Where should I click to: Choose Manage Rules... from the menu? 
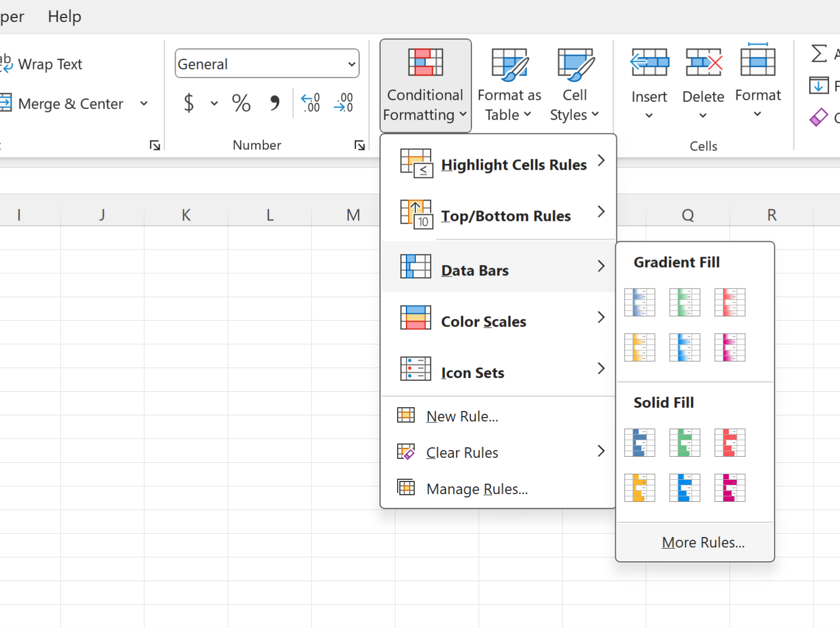[x=498, y=489]
